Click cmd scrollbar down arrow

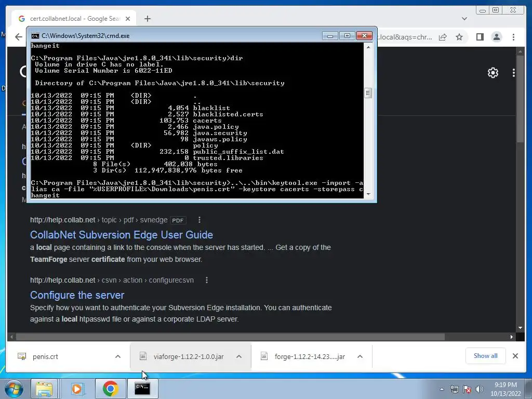368,194
